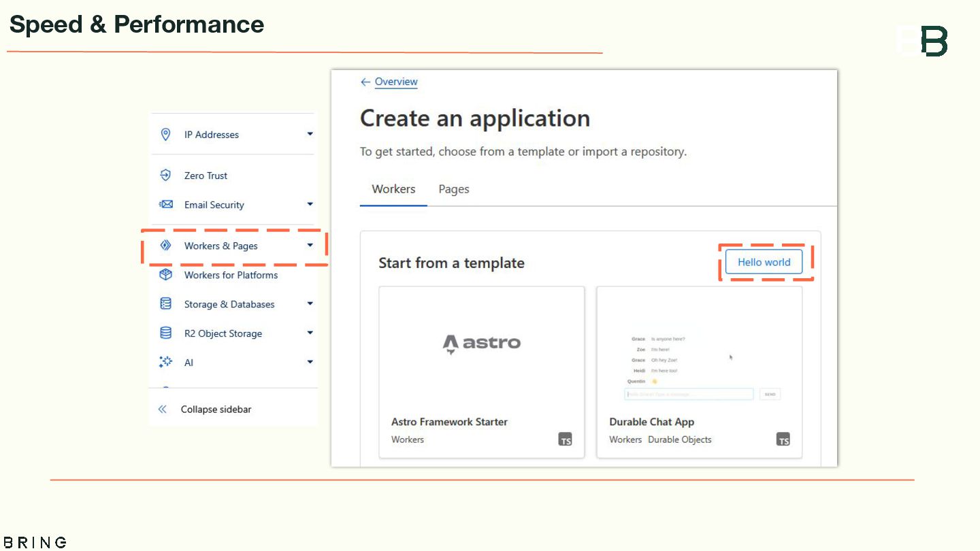Click the R2 Object Storage database icon
Viewport: 980px width, 551px height.
[x=165, y=333]
